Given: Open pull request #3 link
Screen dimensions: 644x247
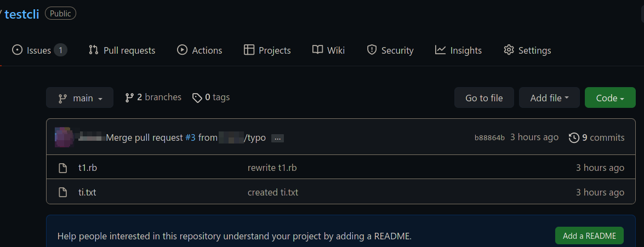Looking at the screenshot, I should pyautogui.click(x=190, y=137).
